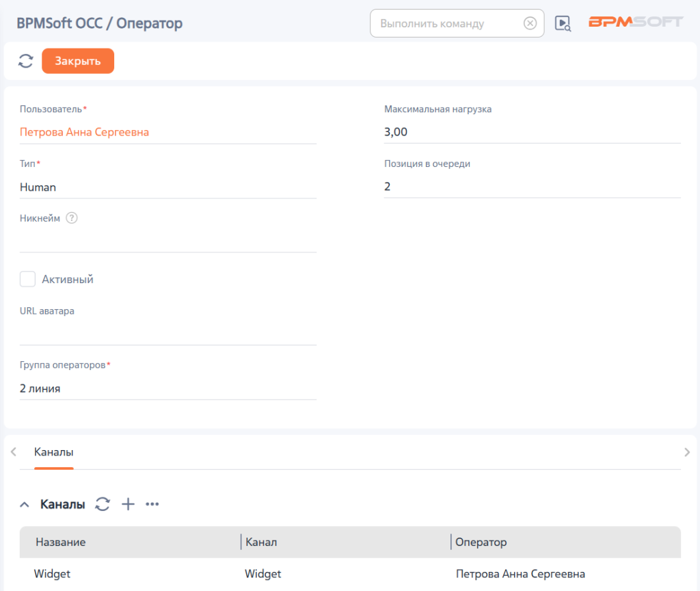Click the Максимальная нагрузка value field
Viewport: 700px width, 591px height.
[x=532, y=132]
